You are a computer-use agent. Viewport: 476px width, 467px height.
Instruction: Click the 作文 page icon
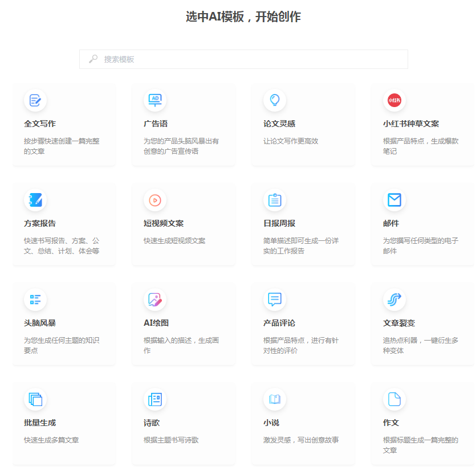point(394,399)
